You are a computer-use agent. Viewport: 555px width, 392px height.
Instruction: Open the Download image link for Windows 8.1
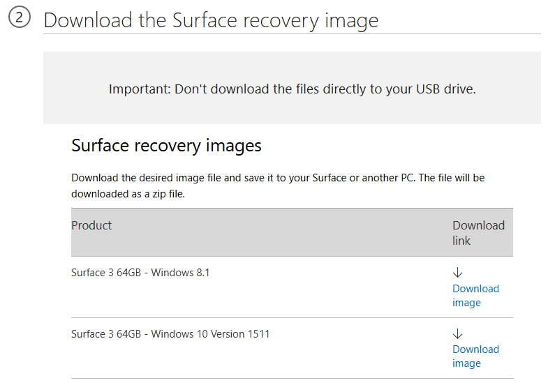475,296
